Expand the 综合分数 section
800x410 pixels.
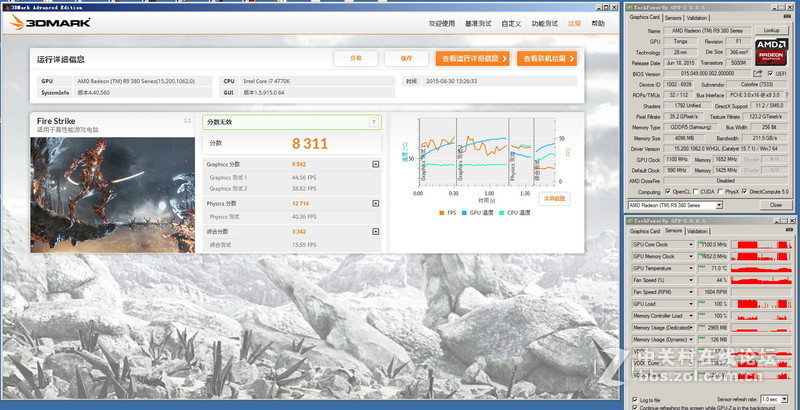tap(376, 232)
